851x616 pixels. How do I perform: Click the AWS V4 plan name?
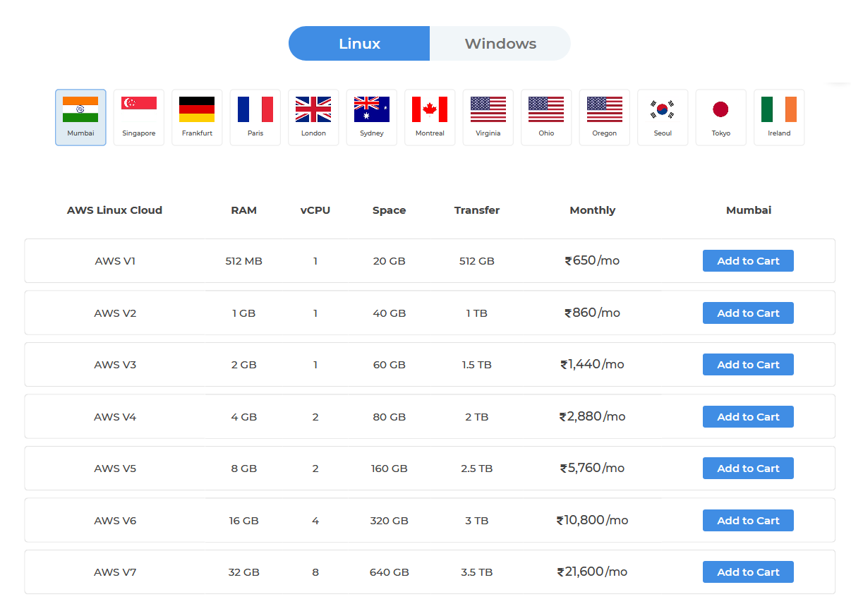point(115,417)
